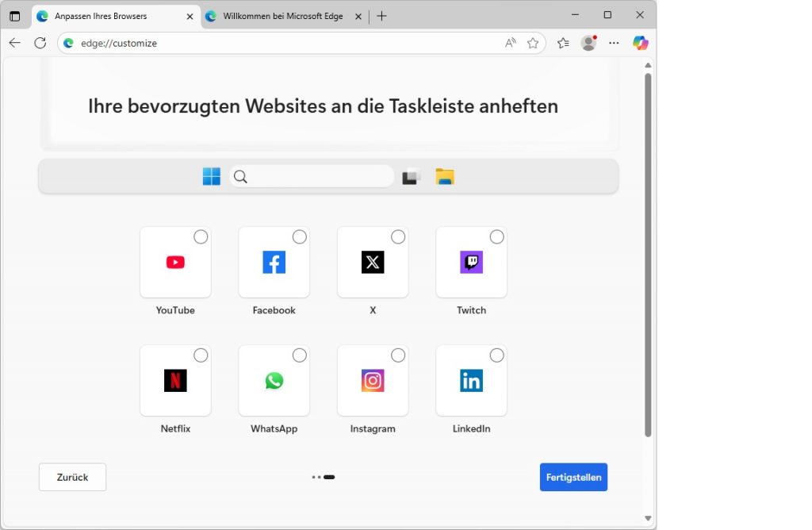Open a new tab

381,16
